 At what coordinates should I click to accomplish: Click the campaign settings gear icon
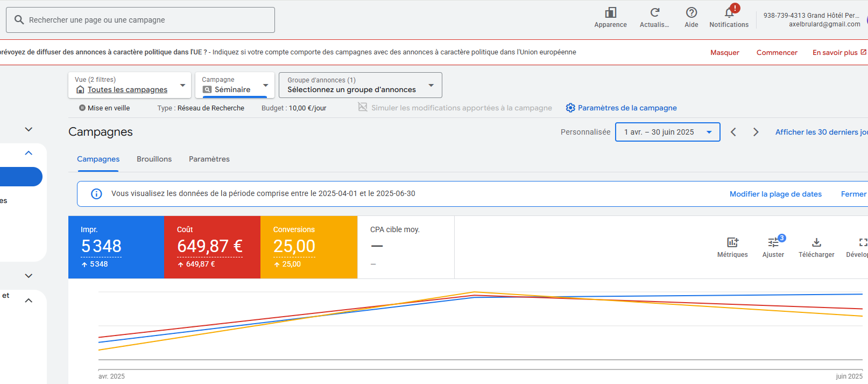coord(570,108)
